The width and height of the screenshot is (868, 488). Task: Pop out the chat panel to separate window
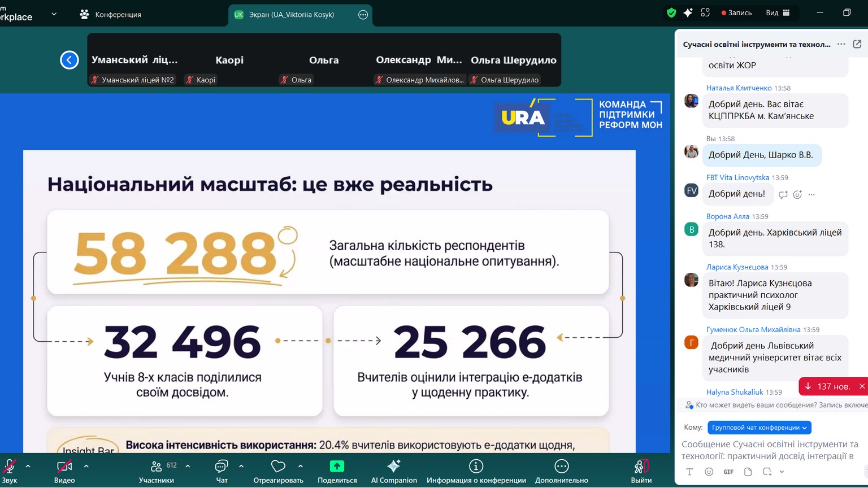point(857,44)
